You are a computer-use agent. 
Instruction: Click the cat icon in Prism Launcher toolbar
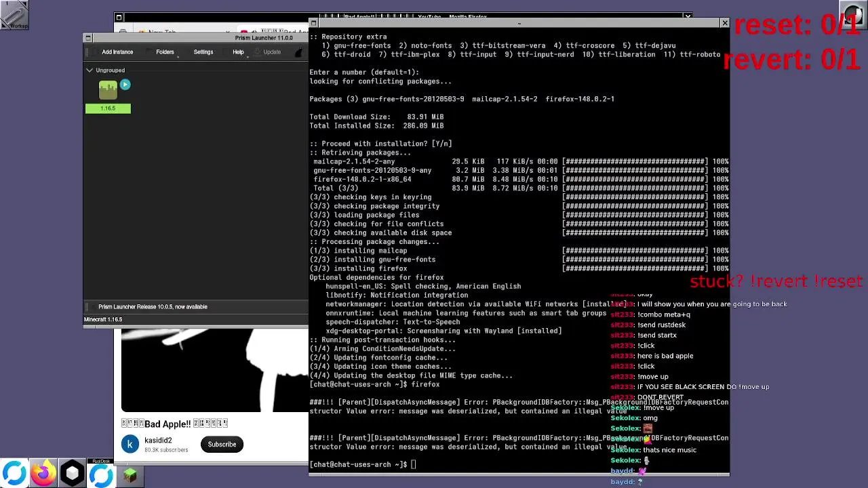pos(300,52)
